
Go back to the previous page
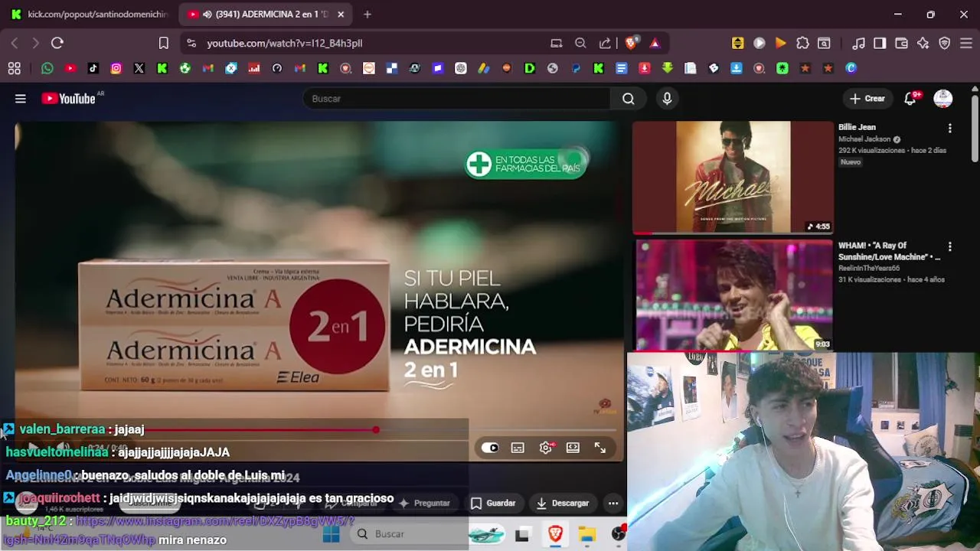tap(15, 44)
